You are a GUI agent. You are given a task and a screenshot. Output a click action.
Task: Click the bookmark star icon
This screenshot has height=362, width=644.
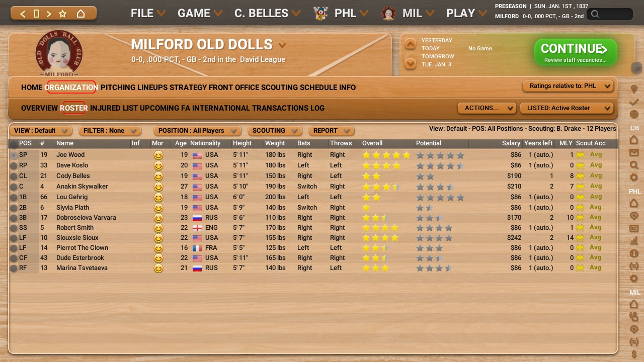point(63,14)
